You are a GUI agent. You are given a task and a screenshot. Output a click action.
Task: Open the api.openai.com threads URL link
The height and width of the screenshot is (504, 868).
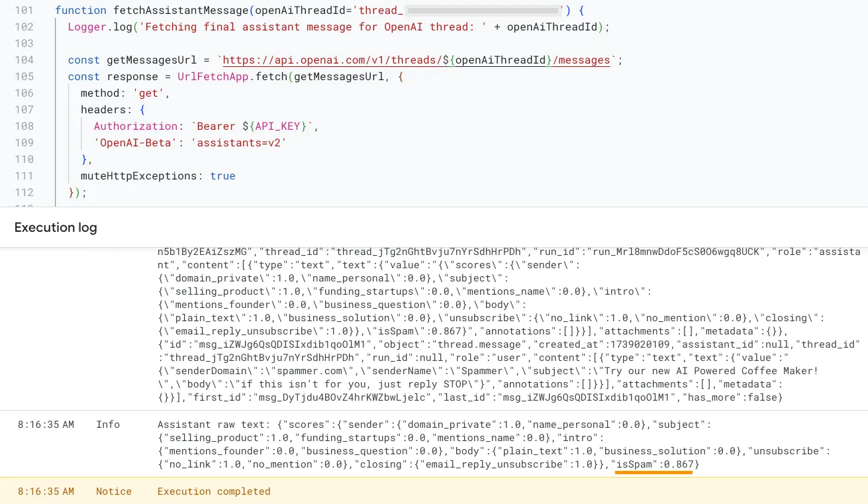point(416,60)
